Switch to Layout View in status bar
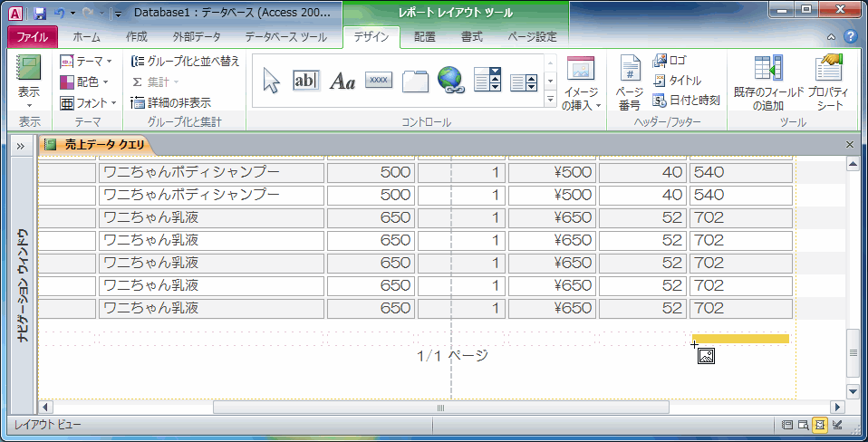 tap(820, 426)
